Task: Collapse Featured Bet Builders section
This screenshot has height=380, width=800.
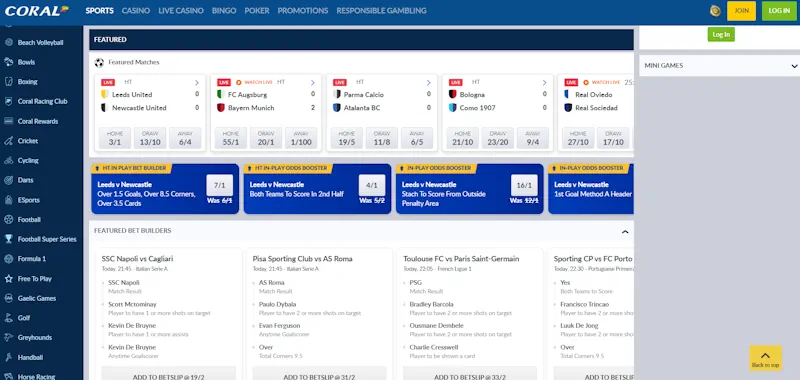Action: point(625,232)
